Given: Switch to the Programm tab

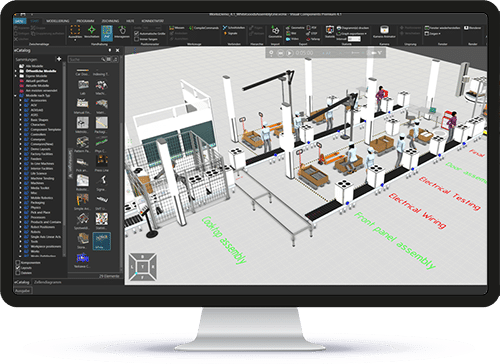Looking at the screenshot, I should 85,21.
